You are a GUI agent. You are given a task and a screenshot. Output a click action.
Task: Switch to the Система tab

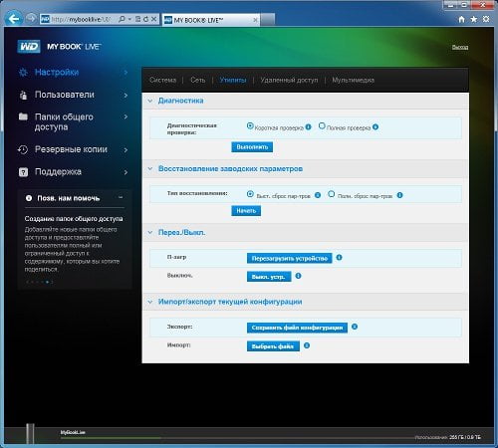[162, 80]
